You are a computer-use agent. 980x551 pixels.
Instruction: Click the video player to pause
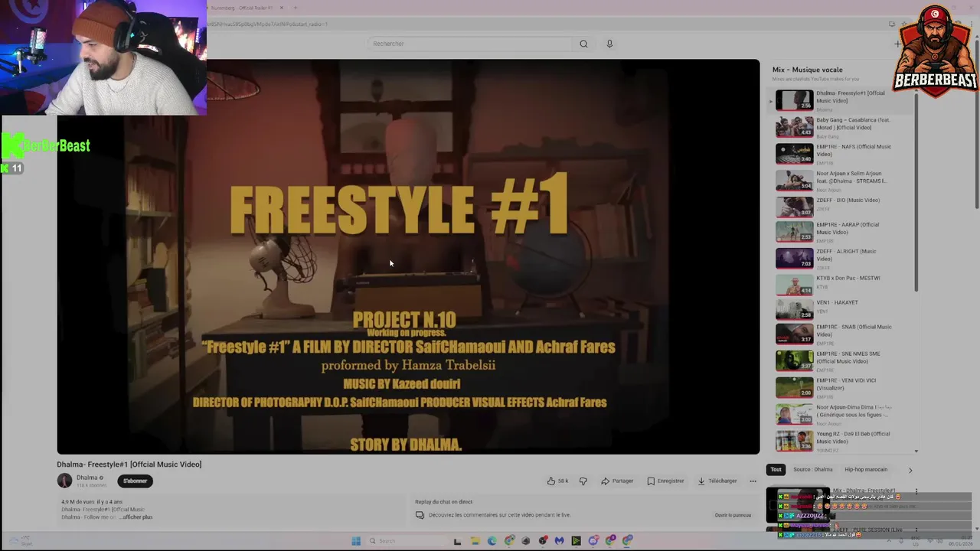(x=408, y=256)
